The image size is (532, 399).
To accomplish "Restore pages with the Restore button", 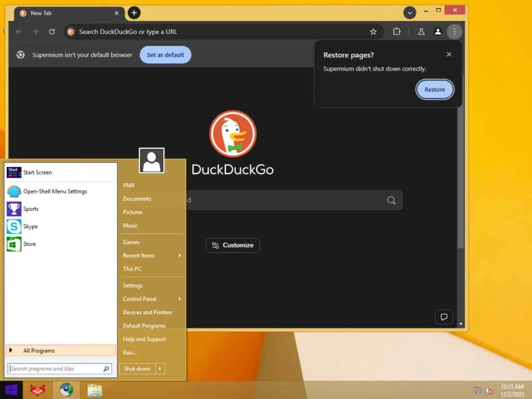I will [x=435, y=90].
